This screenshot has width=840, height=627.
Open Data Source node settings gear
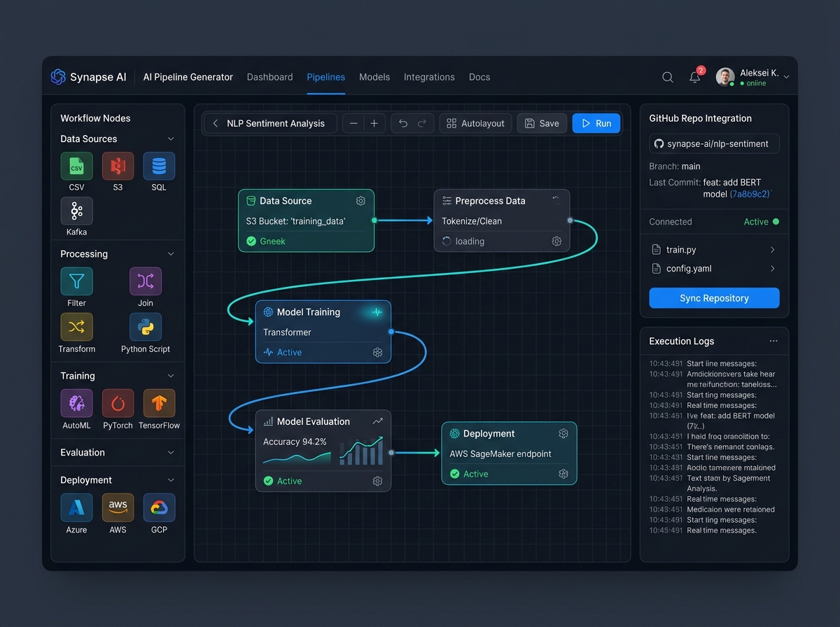[360, 201]
